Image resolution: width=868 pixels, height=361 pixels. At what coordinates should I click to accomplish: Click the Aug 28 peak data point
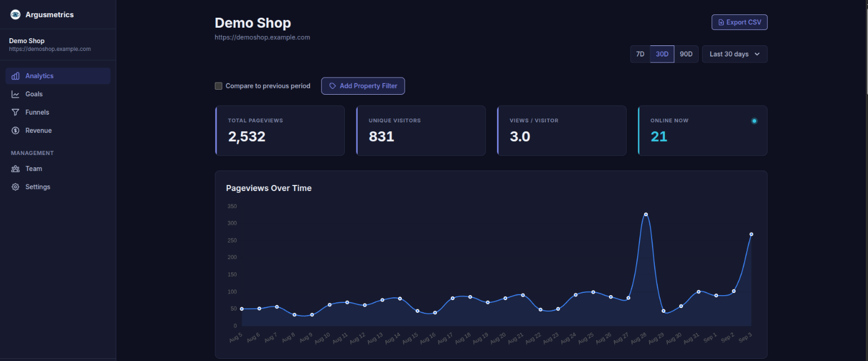point(645,214)
